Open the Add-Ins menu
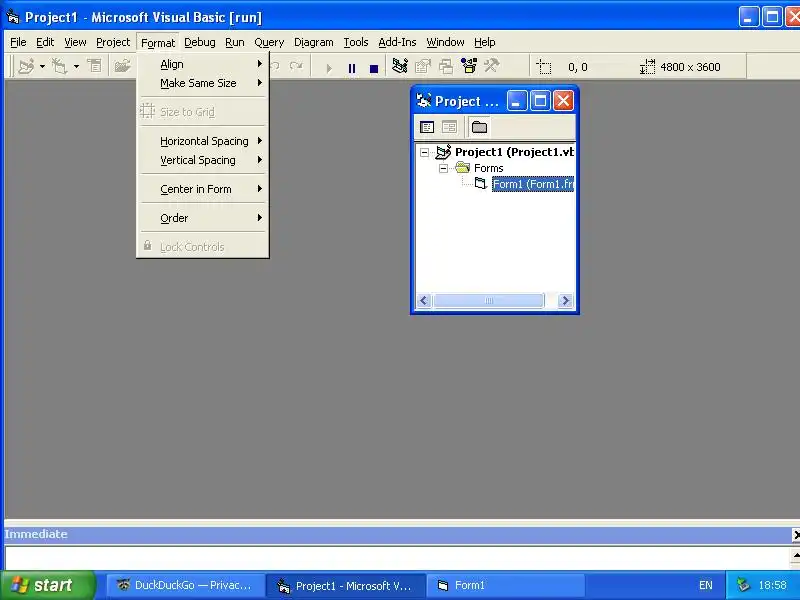The width and height of the screenshot is (800, 600). [x=397, y=42]
